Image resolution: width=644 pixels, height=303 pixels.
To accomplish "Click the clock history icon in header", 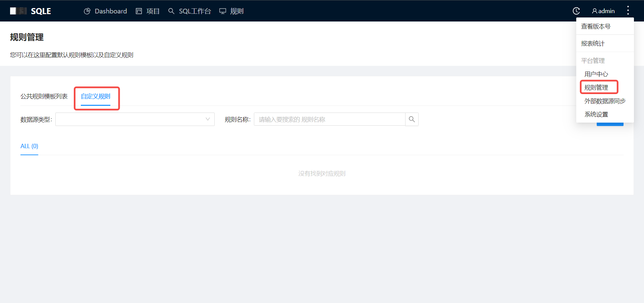I will pyautogui.click(x=576, y=11).
